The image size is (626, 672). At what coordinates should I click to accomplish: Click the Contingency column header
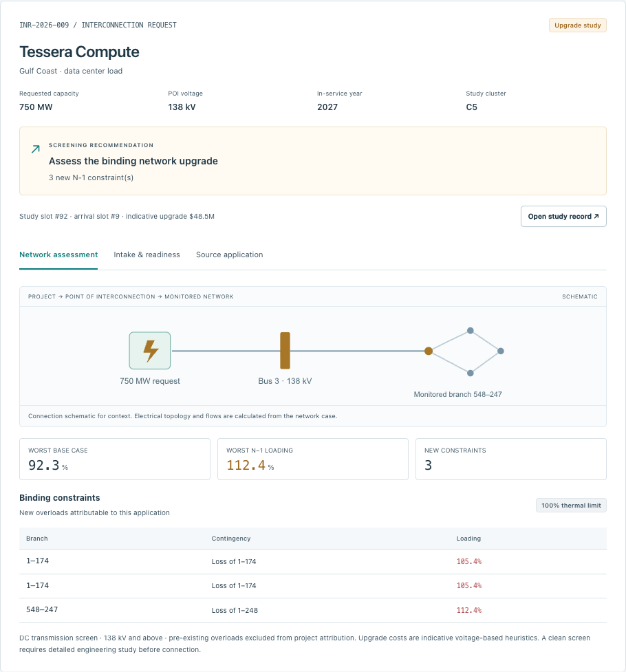[231, 539]
